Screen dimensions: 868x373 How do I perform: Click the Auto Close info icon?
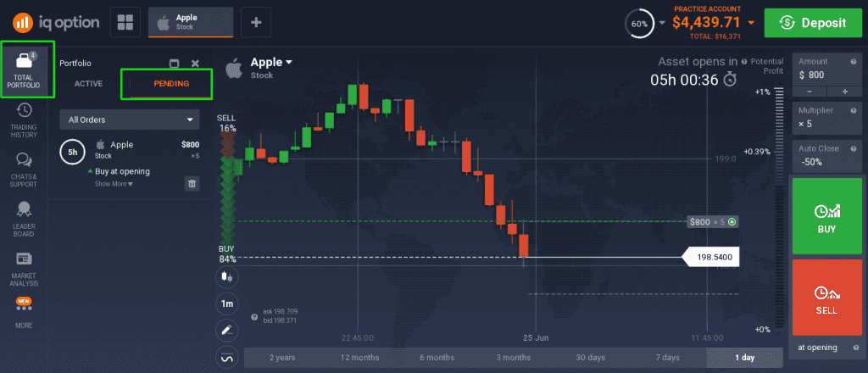(854, 148)
